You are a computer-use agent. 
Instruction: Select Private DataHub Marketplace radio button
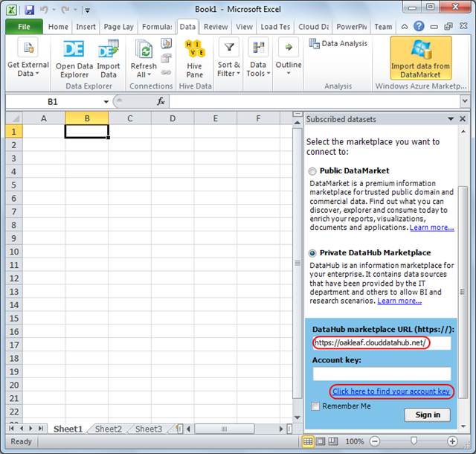pos(312,253)
